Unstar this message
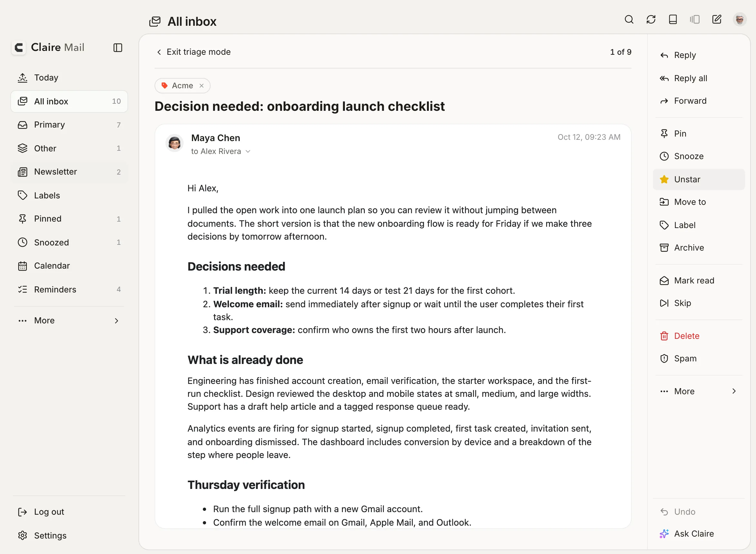This screenshot has height=554, width=756. [699, 179]
